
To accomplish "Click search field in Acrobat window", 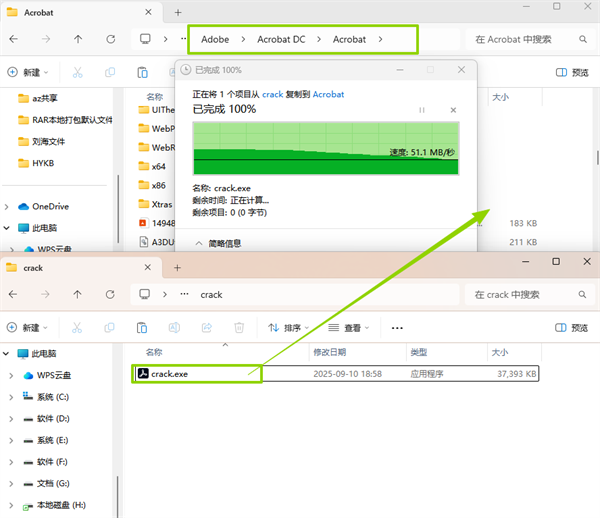I will pos(530,39).
